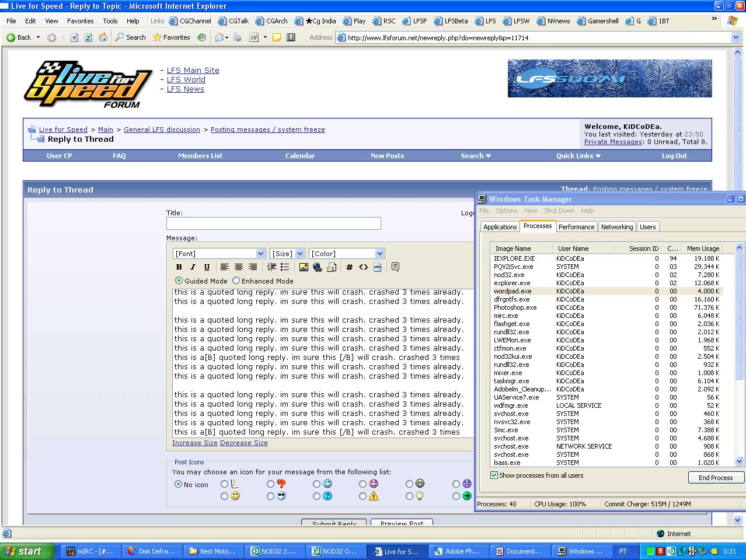The image size is (746, 560).
Task: Apply underline formatting in message editor
Action: pos(207,267)
